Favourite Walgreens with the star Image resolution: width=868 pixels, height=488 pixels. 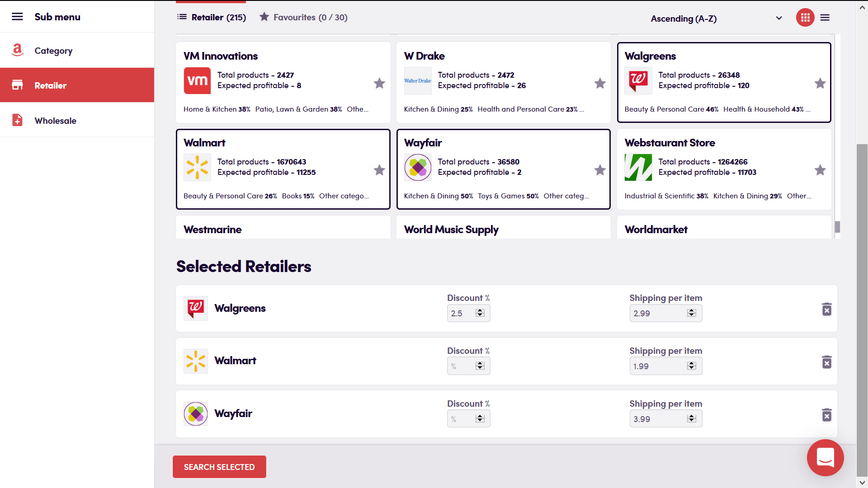click(820, 83)
